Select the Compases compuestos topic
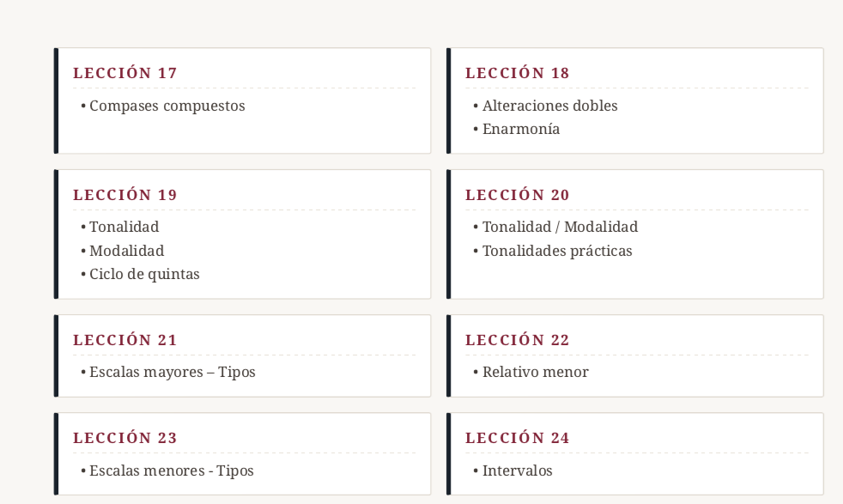Viewport: 843px width, 504px height. (167, 106)
